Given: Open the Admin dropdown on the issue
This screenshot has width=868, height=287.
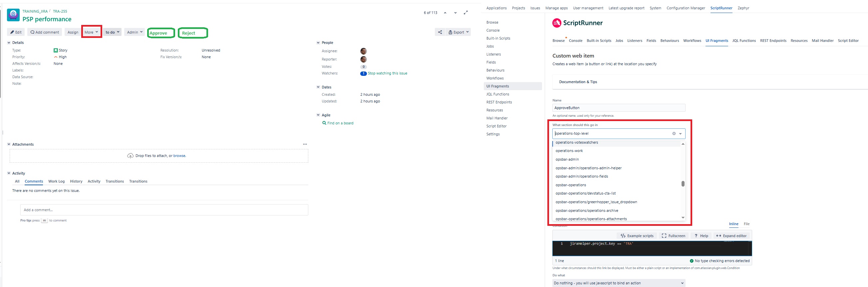Looking at the screenshot, I should [135, 32].
